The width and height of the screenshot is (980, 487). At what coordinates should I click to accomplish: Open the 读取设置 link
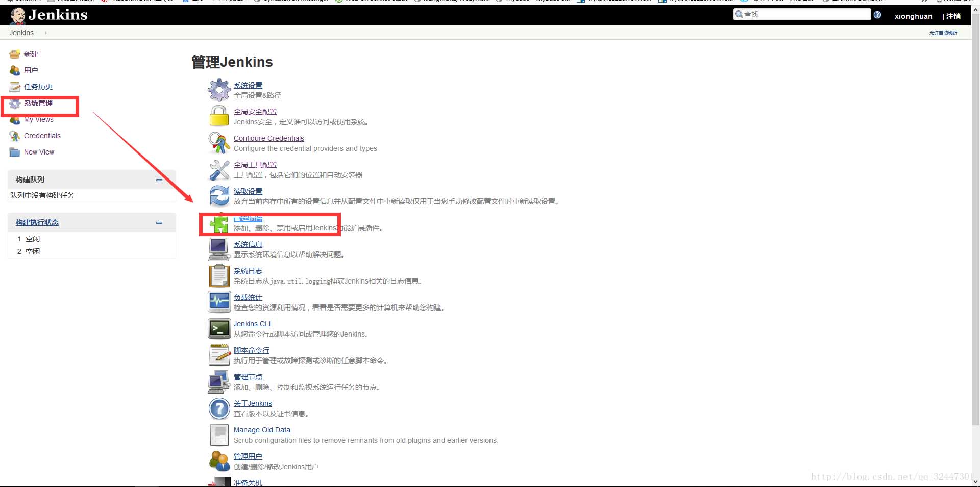[248, 191]
